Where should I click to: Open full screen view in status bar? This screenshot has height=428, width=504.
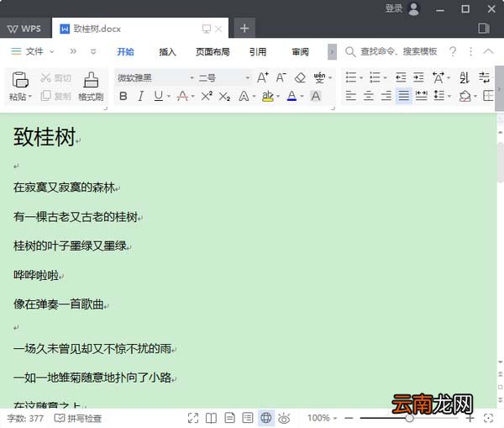[193, 418]
